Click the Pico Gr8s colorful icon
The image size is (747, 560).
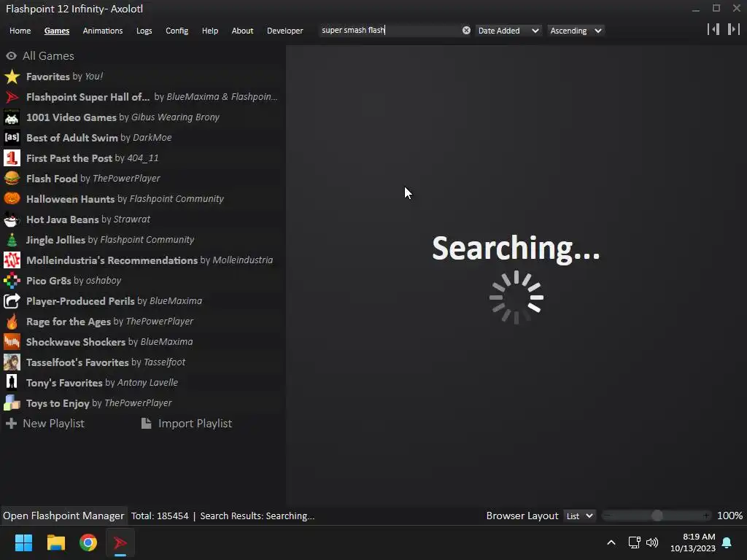[x=12, y=281]
